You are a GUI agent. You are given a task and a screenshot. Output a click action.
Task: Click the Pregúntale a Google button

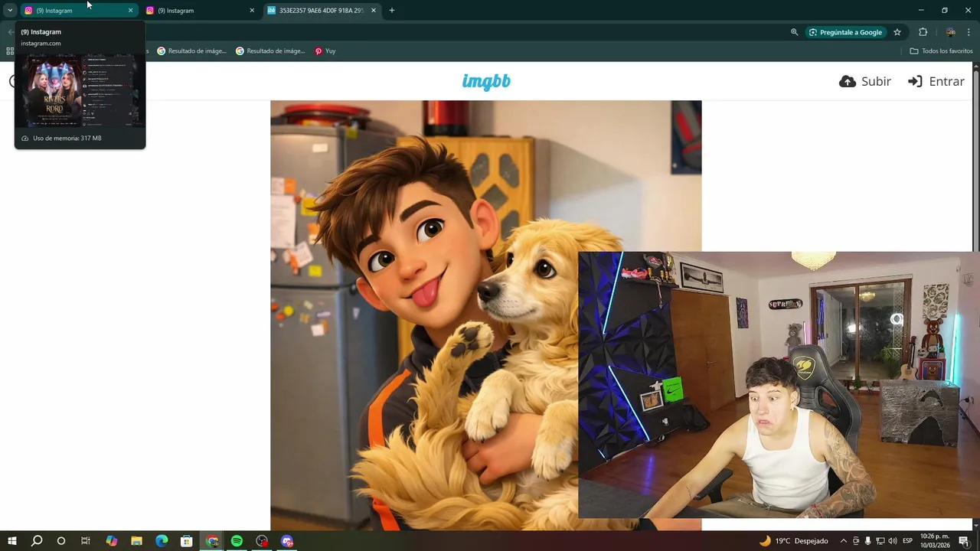click(x=845, y=32)
